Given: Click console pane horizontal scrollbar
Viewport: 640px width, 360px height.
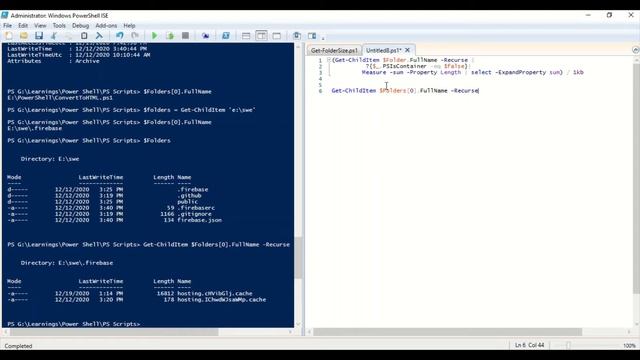Looking at the screenshot, I should [114, 332].
